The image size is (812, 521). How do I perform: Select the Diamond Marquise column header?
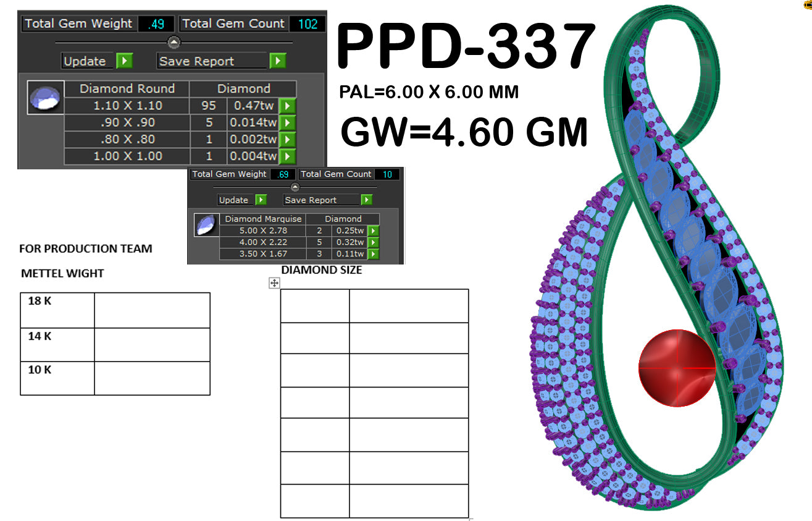[x=262, y=218]
